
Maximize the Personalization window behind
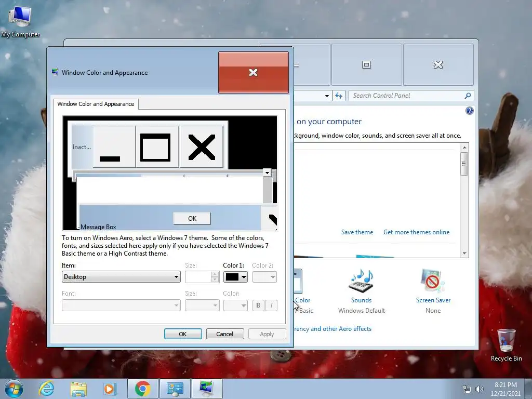coord(366,64)
